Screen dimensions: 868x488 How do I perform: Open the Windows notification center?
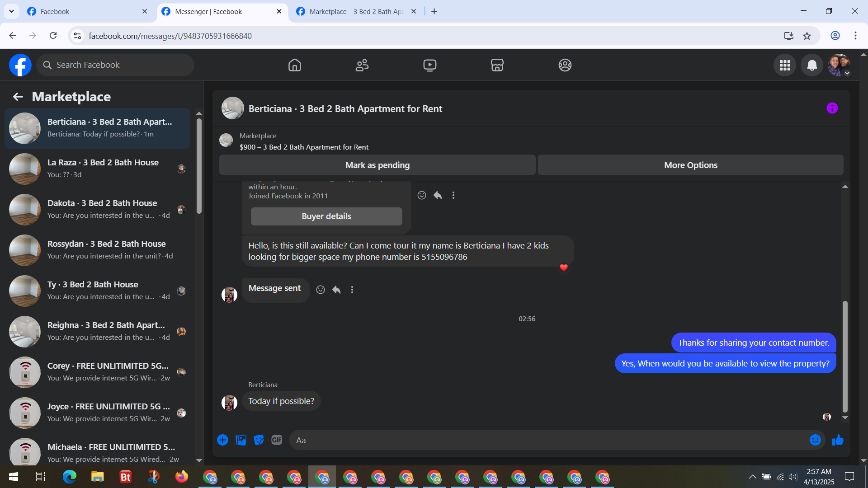pos(849,477)
